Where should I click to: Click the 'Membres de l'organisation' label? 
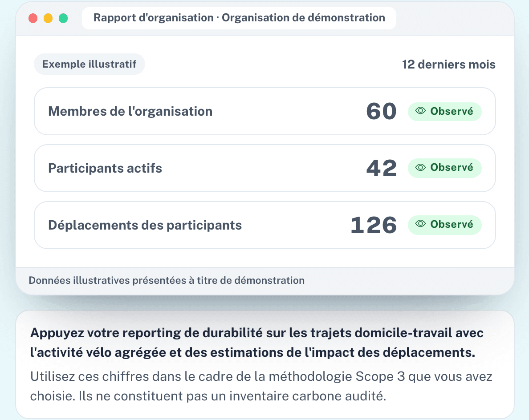point(130,111)
